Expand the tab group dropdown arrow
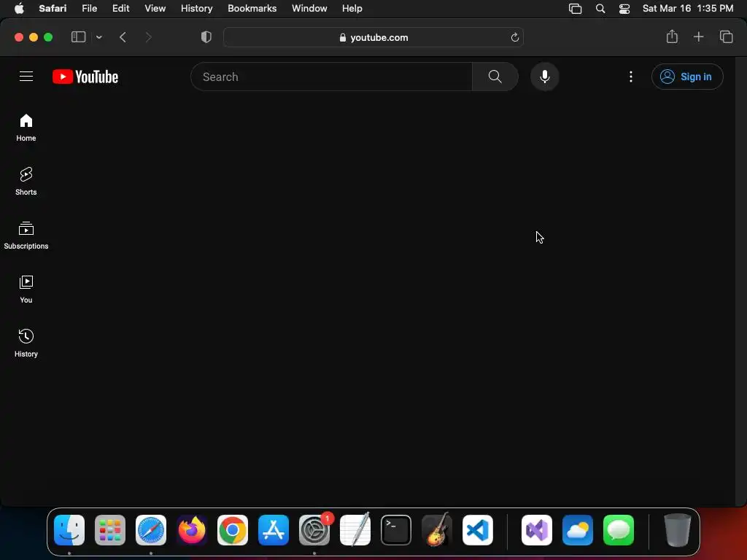 tap(98, 37)
